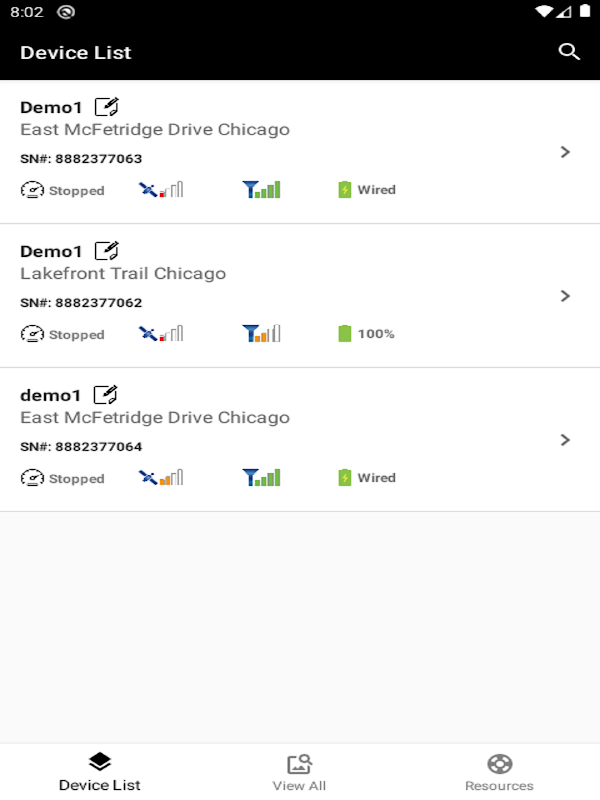Tap speedometer Stopped icon for device 8882377063
600x800 pixels.
[32, 190]
